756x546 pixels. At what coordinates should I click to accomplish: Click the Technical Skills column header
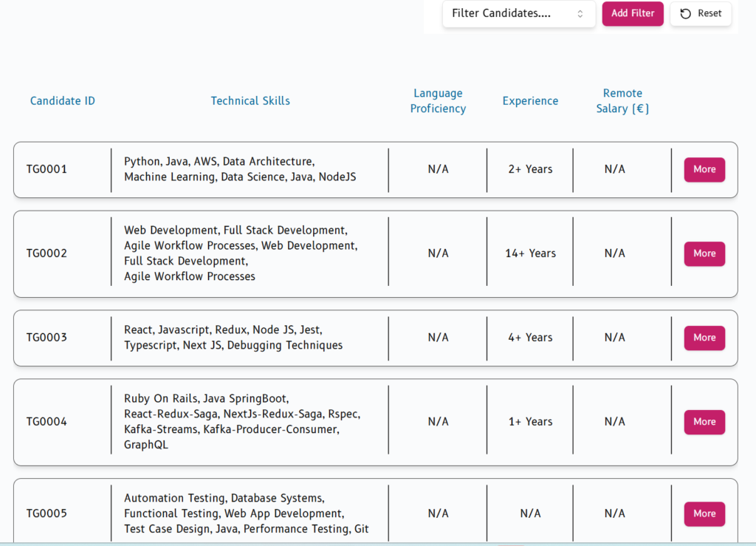[250, 100]
